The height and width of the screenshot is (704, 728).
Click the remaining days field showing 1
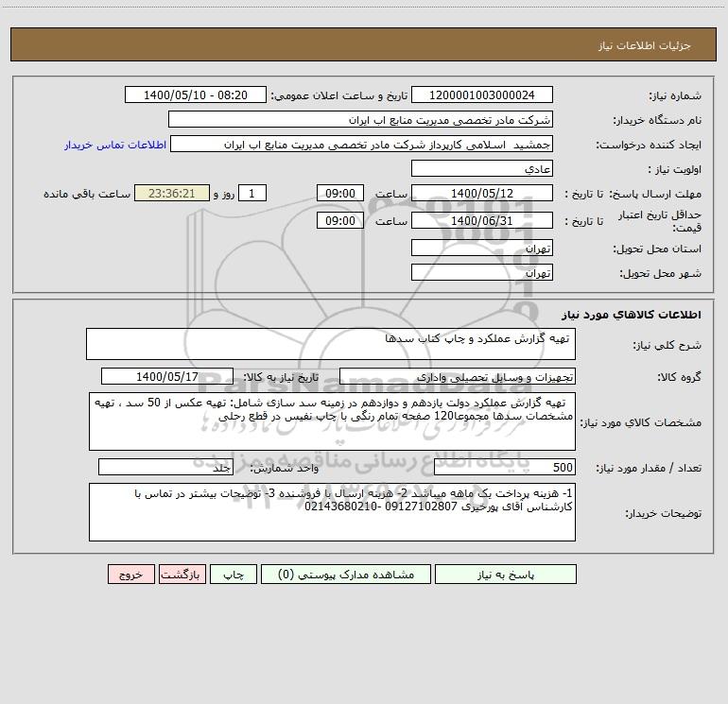(252, 193)
